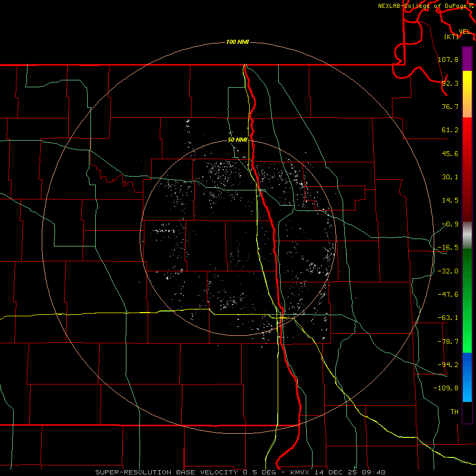Screen dimensions: 476x476
Task: Click the "-0.9" scale value
Action: point(450,224)
